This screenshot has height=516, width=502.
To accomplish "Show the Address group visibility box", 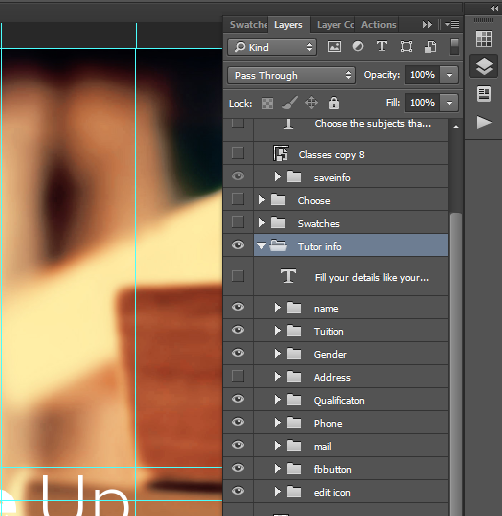I will 238,376.
